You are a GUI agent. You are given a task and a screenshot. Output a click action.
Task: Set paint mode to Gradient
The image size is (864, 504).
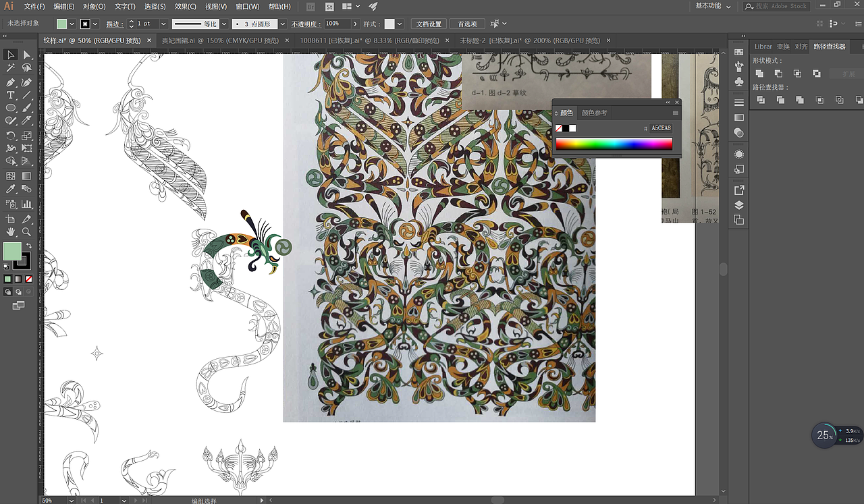click(x=18, y=279)
